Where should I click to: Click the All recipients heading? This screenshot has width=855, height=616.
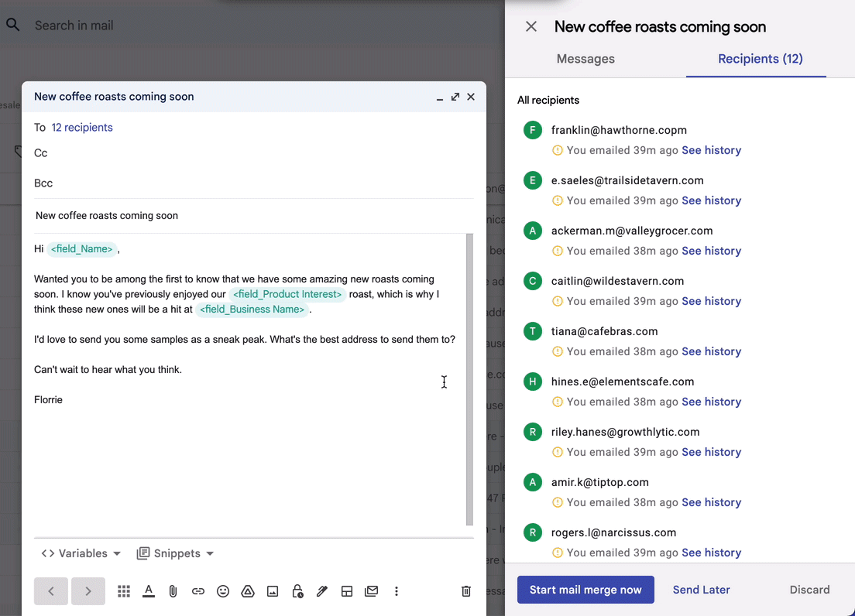[x=548, y=100]
